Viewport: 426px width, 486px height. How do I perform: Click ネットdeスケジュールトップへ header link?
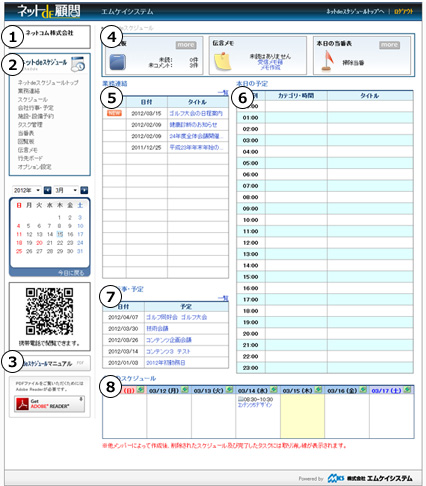[355, 12]
